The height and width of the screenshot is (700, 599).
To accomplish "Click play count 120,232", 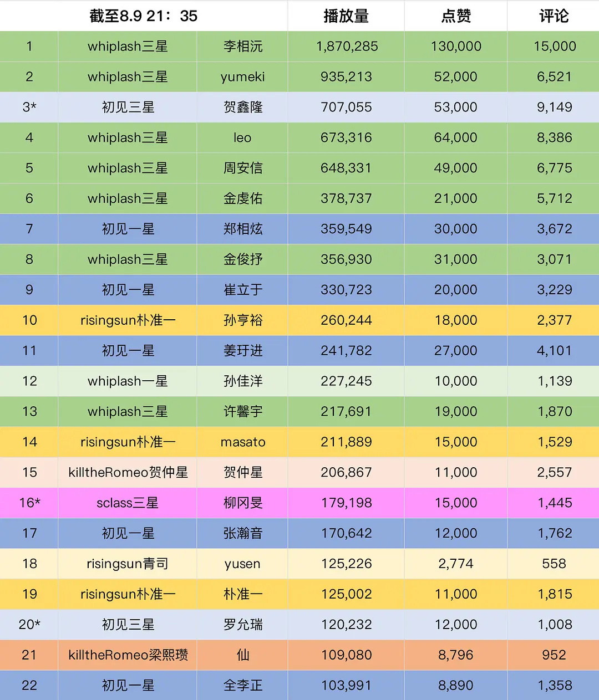I will pos(346,625).
